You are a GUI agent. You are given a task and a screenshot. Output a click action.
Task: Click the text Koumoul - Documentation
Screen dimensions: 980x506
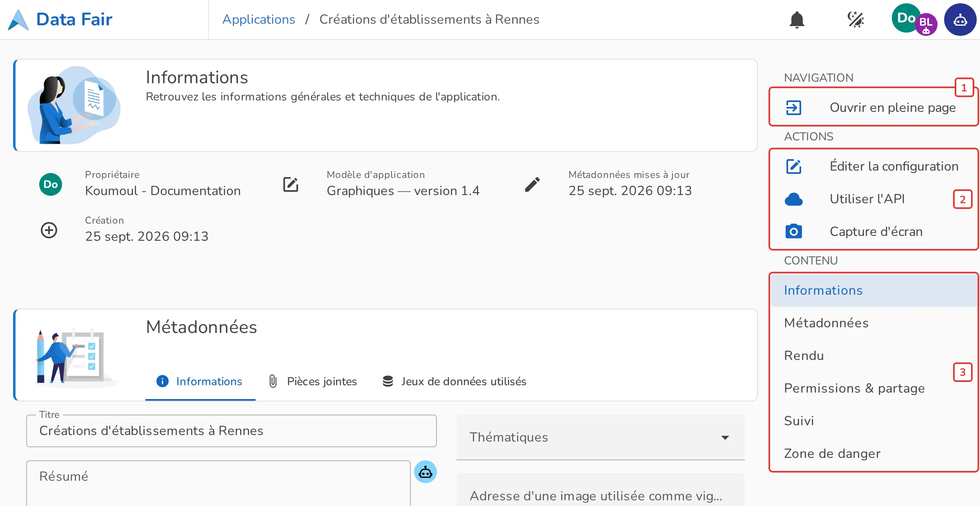(x=163, y=191)
